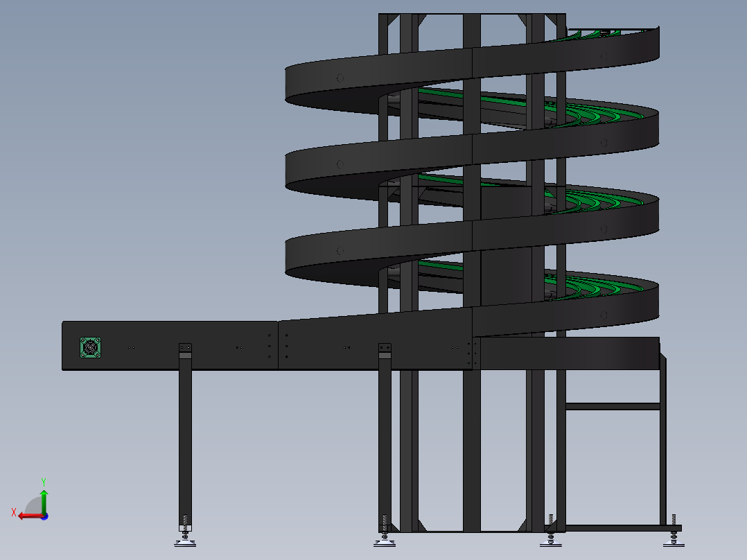Select the horizontal cross brace on the right support frame
Viewport: 747px width, 560px height.
(613, 407)
